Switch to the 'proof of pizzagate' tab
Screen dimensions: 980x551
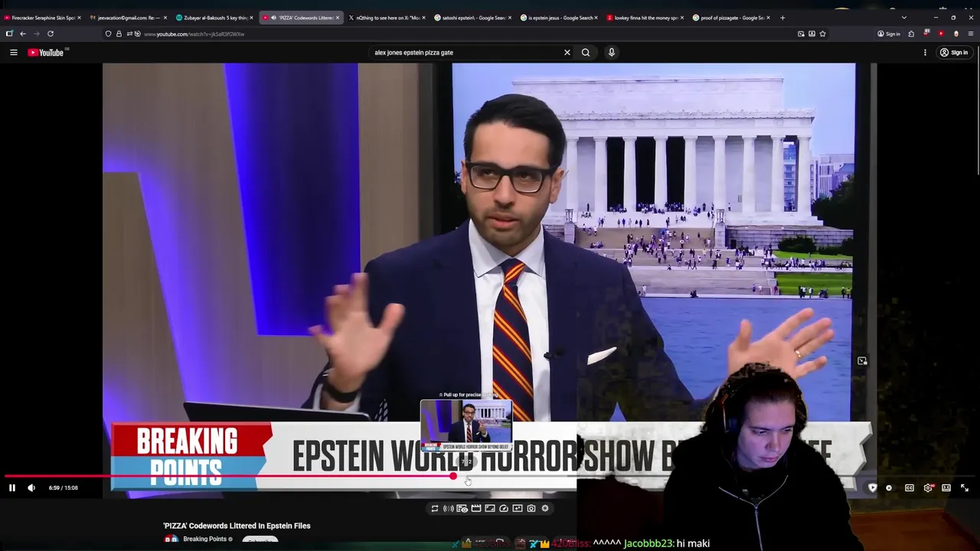[x=730, y=18]
